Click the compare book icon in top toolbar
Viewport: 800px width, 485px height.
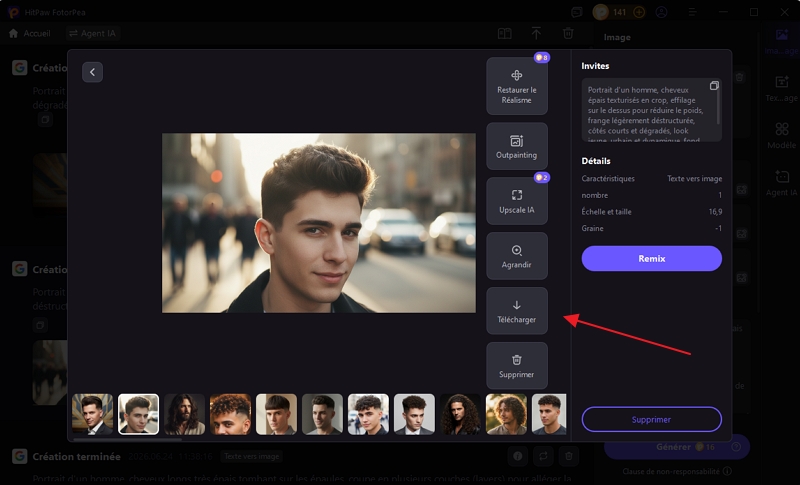click(505, 33)
